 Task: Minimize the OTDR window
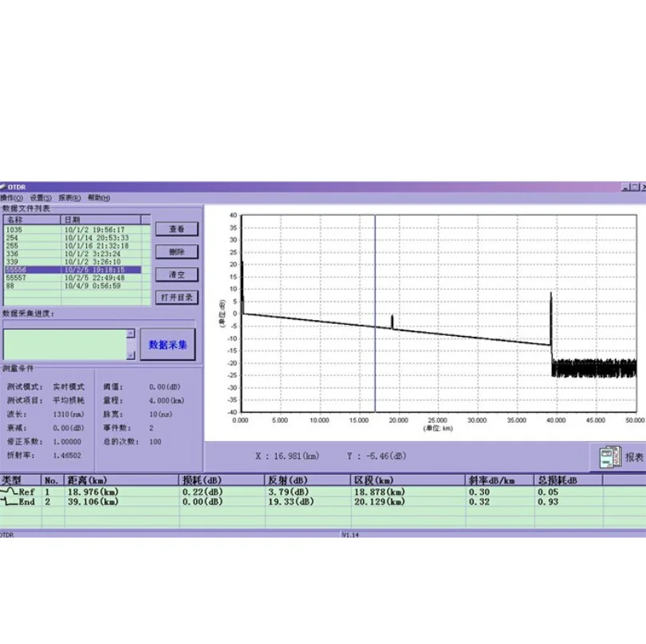click(625, 188)
